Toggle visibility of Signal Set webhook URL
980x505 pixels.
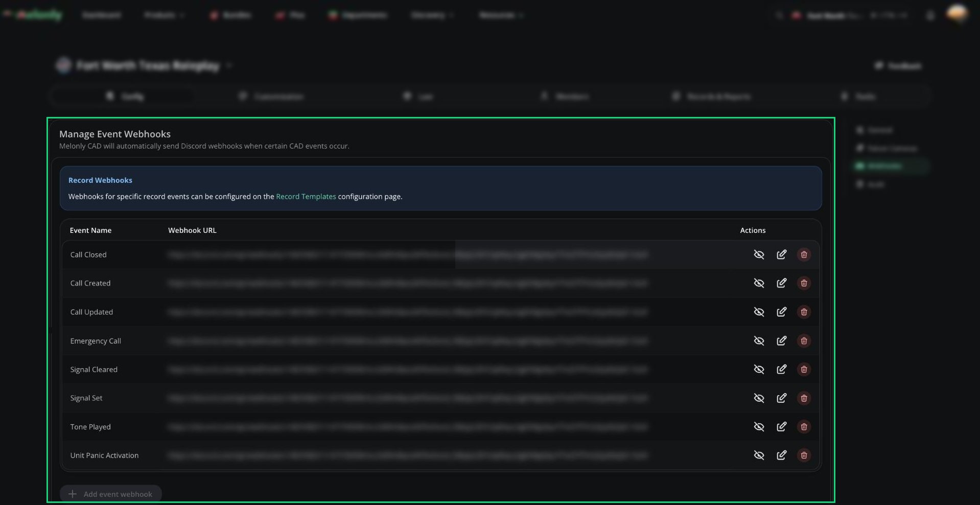coord(759,398)
